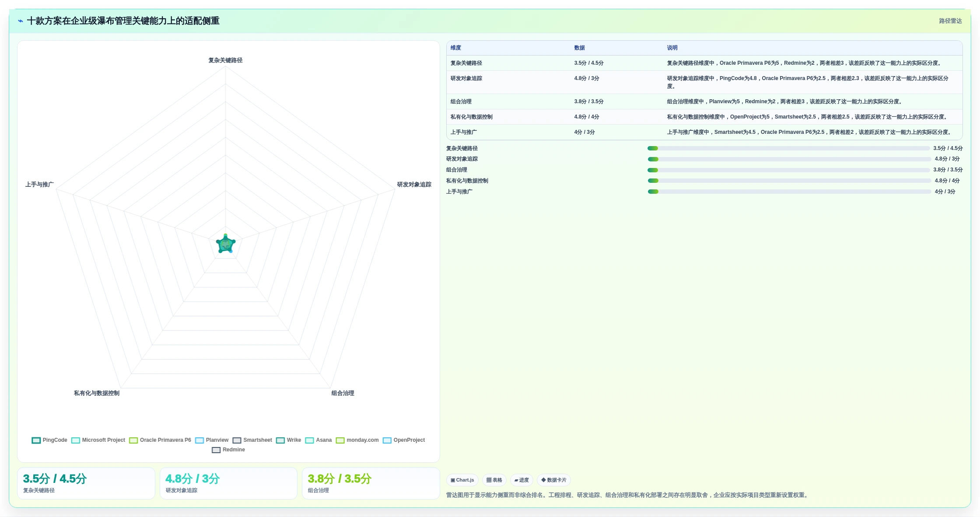980x517 pixels.
Task: Click radar axis label 复杂关键路径
Action: point(225,60)
